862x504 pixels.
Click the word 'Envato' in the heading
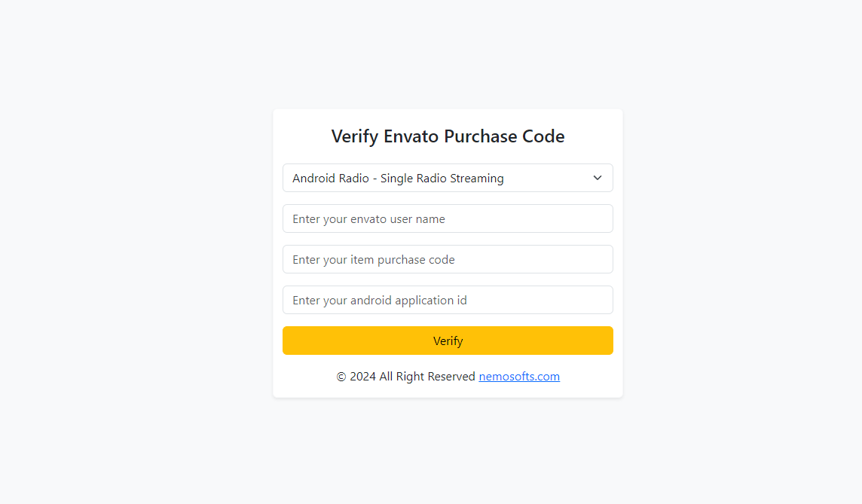(411, 136)
